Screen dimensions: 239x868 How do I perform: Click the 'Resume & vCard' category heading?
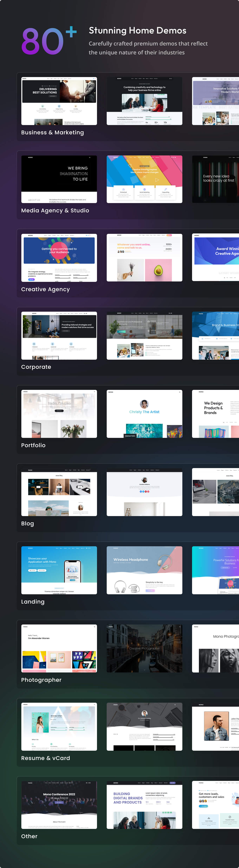[46, 758]
